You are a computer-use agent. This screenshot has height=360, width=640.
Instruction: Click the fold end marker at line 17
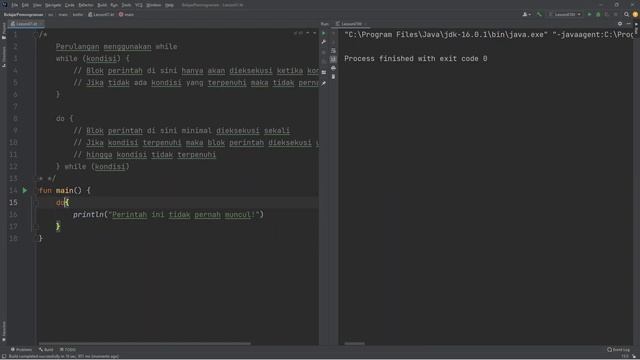point(36,226)
